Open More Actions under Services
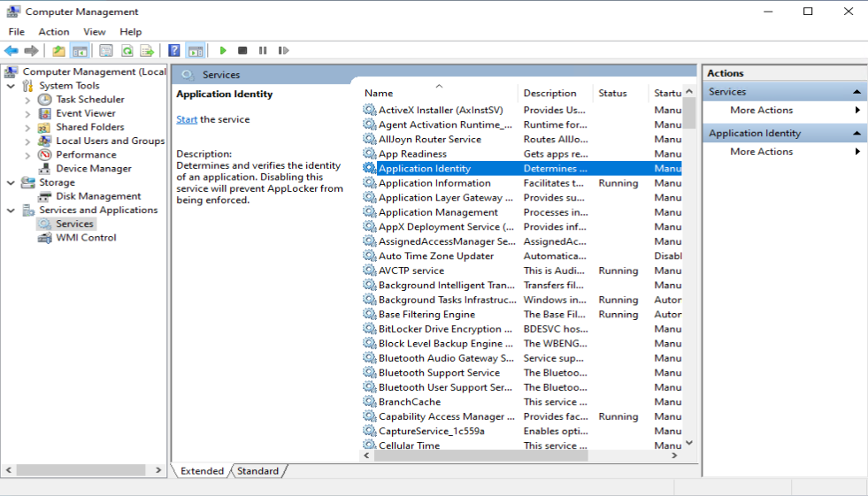868x496 pixels. pyautogui.click(x=761, y=110)
